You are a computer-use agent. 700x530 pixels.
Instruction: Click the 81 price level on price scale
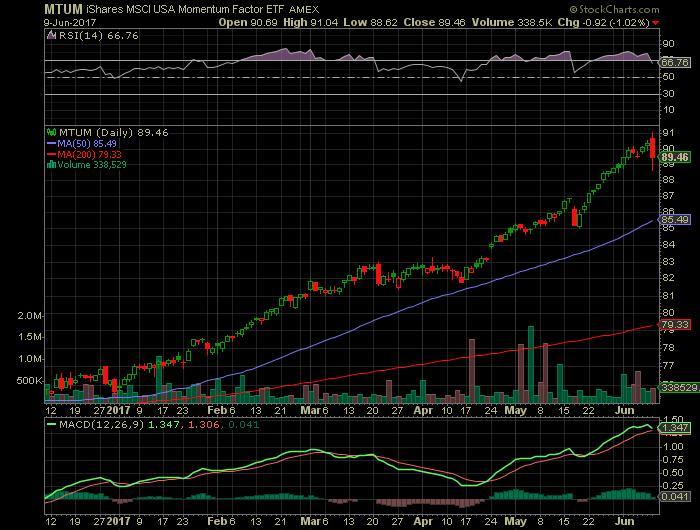pos(668,296)
